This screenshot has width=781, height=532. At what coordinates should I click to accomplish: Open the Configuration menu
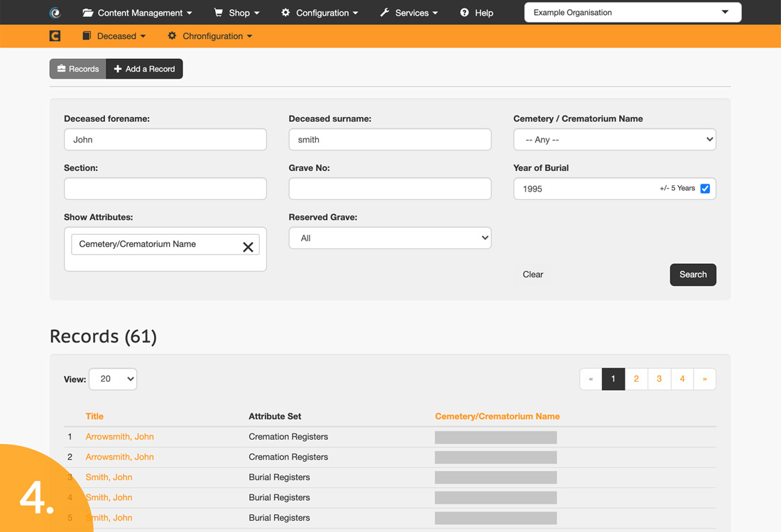point(319,13)
